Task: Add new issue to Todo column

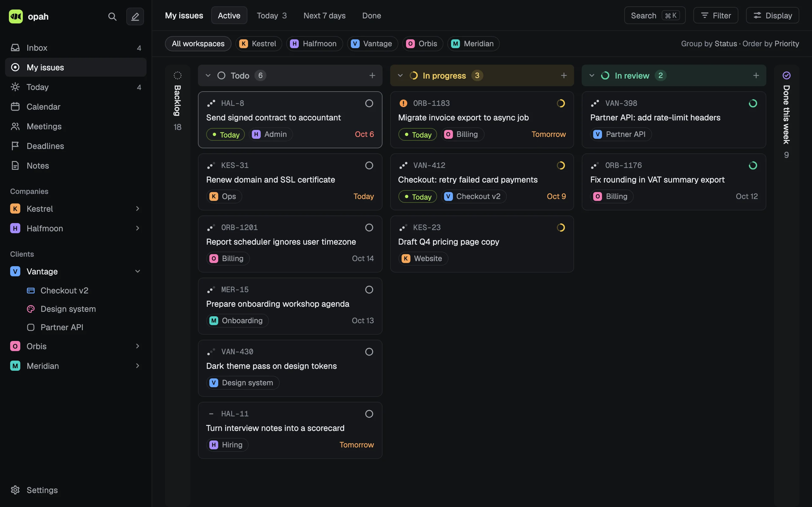Action: pyautogui.click(x=372, y=75)
